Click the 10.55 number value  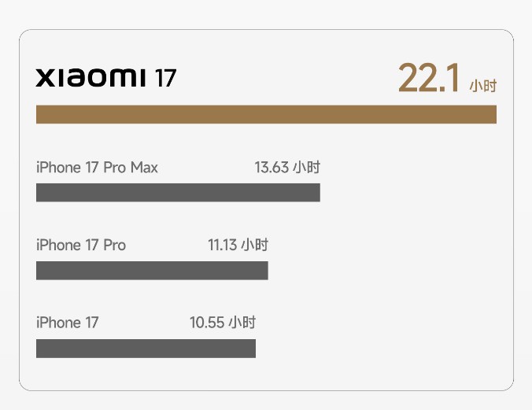pyautogui.click(x=206, y=323)
